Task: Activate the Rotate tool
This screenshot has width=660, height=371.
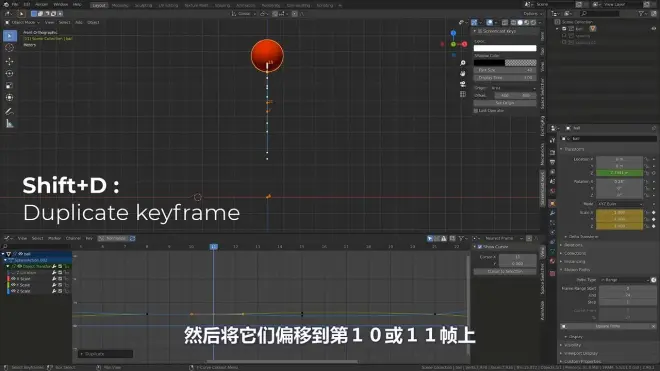Action: coord(9,74)
